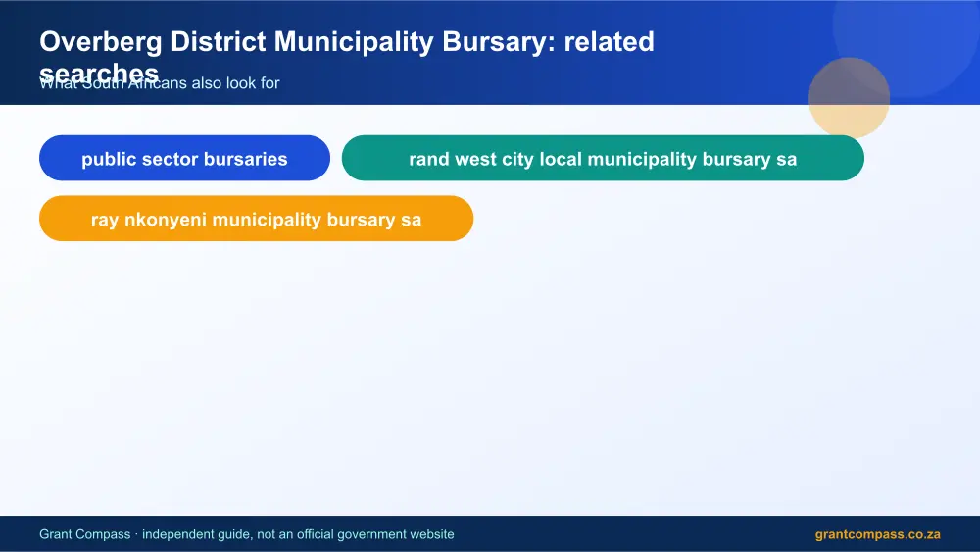This screenshot has height=552, width=980.
Task: Click the 'Overberg District Municipality Bursary: related searches' title
Action: click(347, 57)
